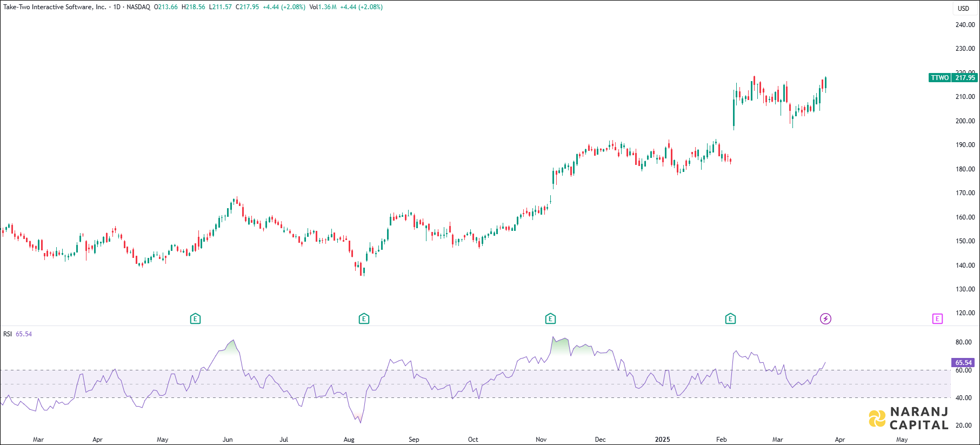Image resolution: width=980 pixels, height=445 pixels.
Task: Select the 40.00 RSI axis label
Action: tap(963, 398)
